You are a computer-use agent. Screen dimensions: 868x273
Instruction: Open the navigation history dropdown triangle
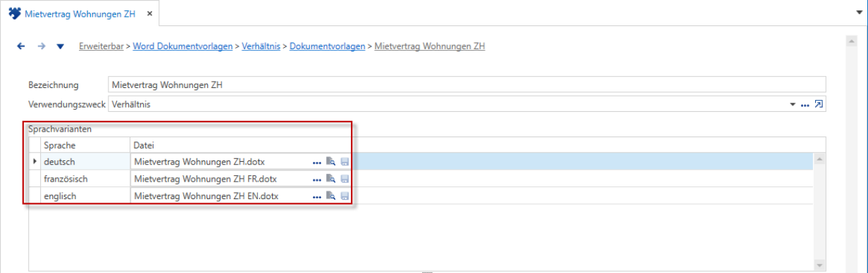pyautogui.click(x=60, y=46)
